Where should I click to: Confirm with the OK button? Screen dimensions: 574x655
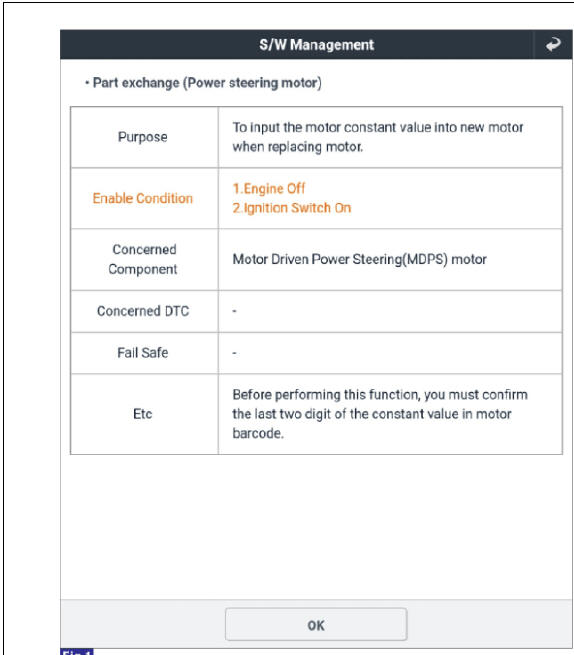(x=316, y=625)
